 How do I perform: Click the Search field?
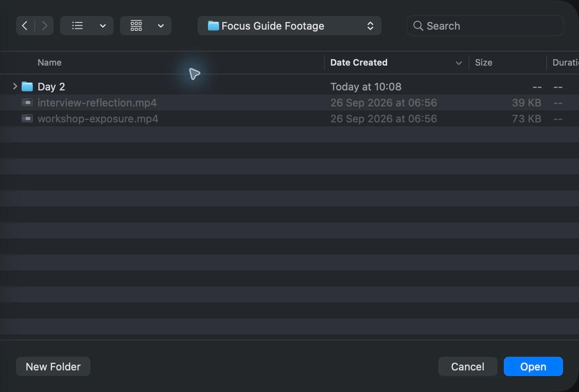point(485,26)
